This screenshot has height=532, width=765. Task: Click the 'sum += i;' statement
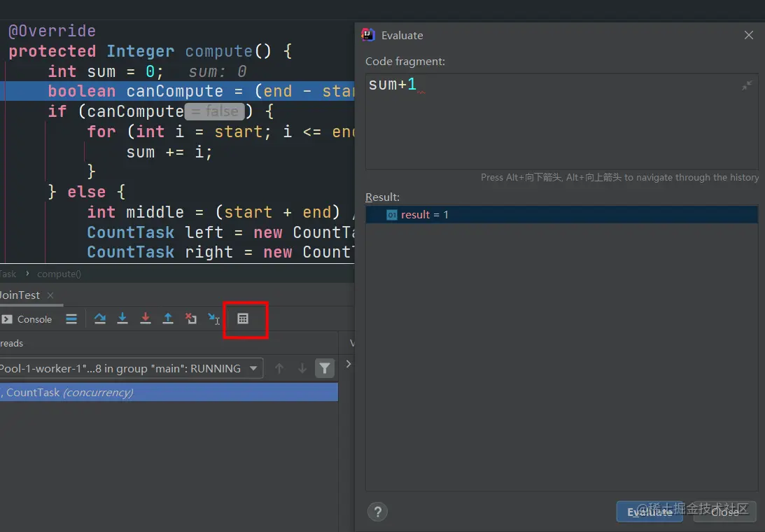(x=169, y=153)
